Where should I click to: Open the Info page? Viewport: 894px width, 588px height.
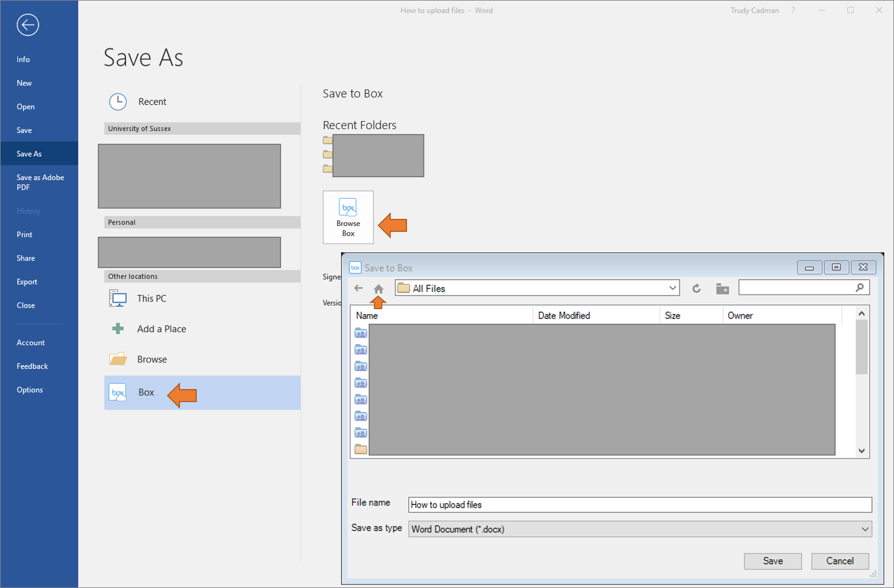click(x=23, y=59)
